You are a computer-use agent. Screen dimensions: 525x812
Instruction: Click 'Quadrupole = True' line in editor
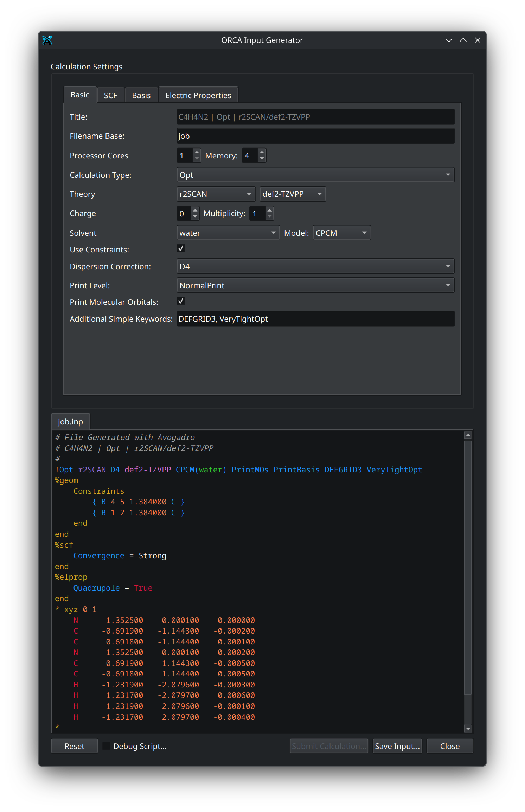tap(113, 588)
